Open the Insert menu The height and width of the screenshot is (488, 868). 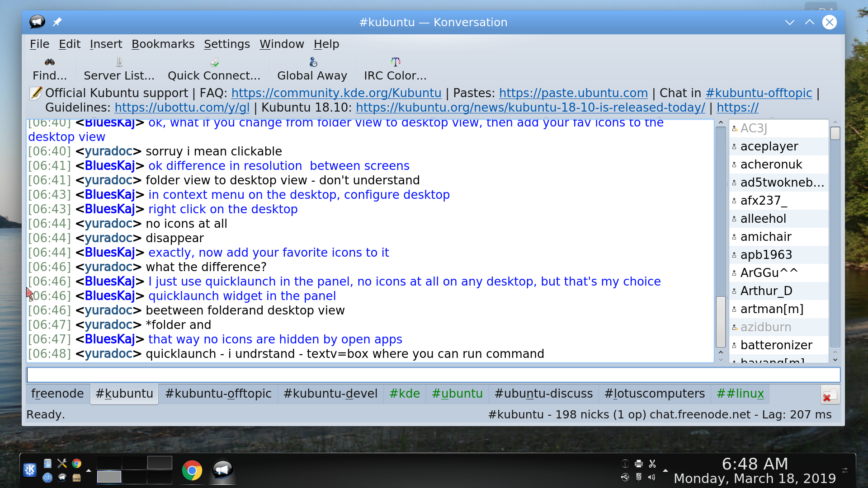pos(106,44)
